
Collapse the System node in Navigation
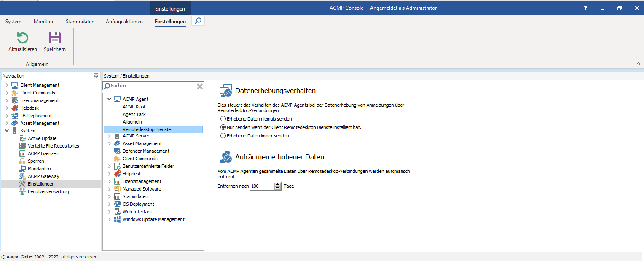pos(7,131)
